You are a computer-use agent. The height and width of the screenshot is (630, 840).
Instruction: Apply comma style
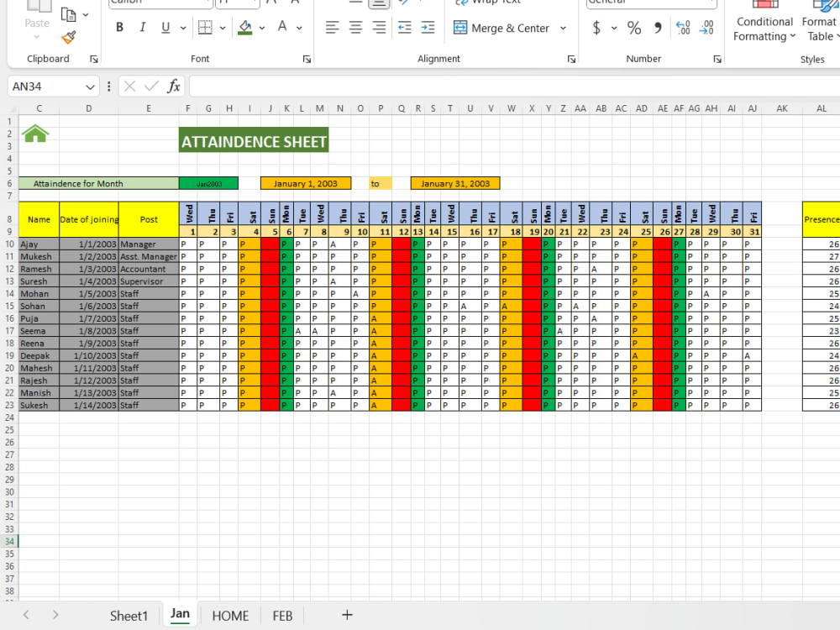click(x=658, y=28)
